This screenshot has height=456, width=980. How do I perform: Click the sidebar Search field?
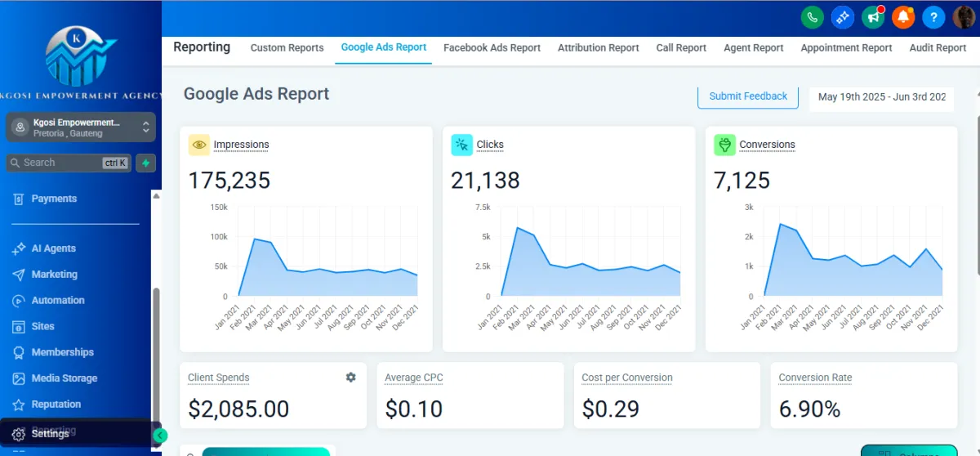(69, 163)
